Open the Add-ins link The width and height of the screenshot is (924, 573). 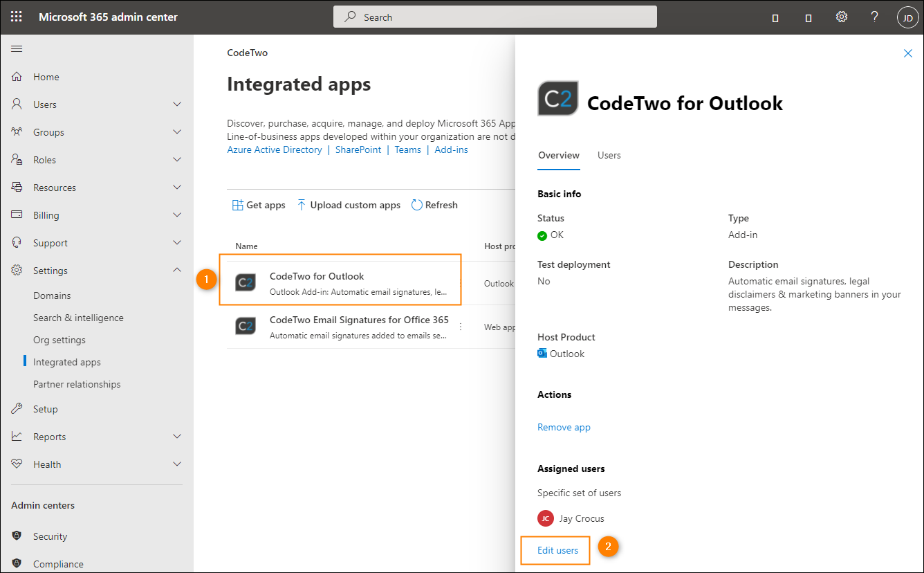(x=452, y=149)
